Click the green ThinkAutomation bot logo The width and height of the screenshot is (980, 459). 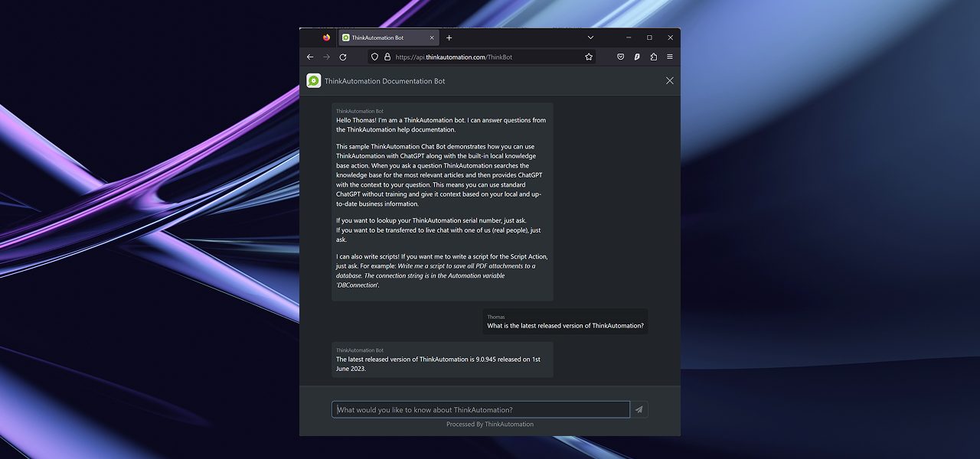coord(314,81)
